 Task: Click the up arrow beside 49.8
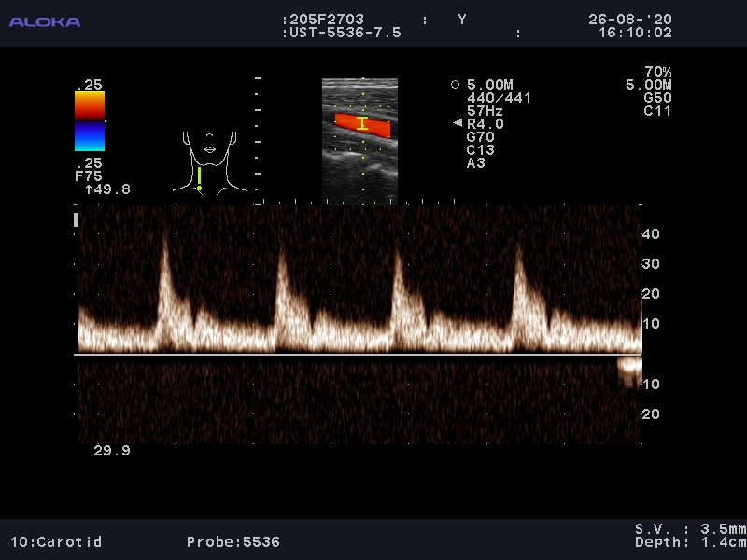point(88,189)
